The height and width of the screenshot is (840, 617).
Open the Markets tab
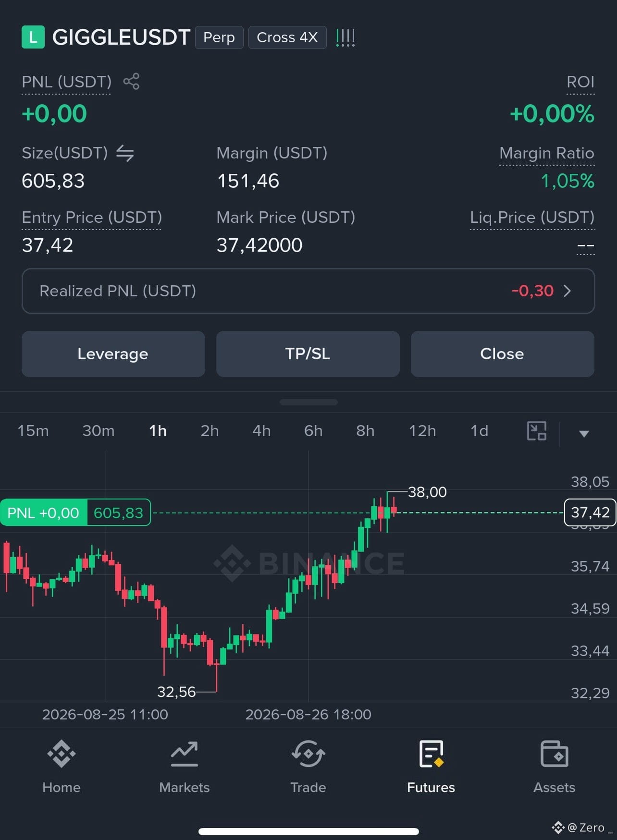tap(185, 767)
